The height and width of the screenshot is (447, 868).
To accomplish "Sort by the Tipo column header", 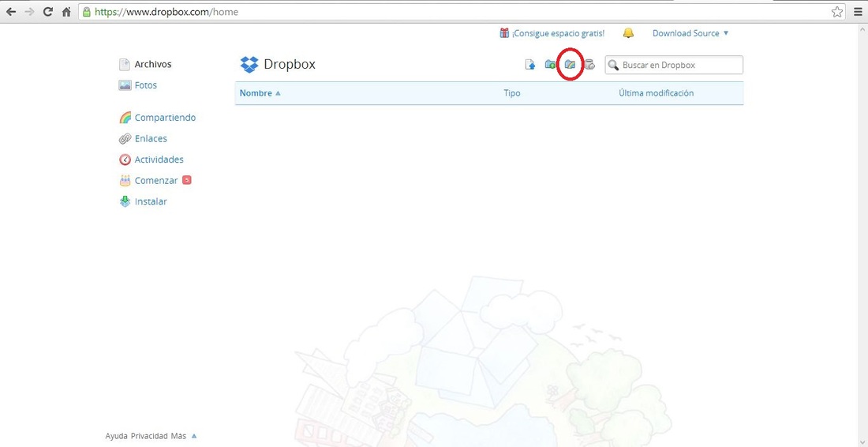I will tap(512, 93).
